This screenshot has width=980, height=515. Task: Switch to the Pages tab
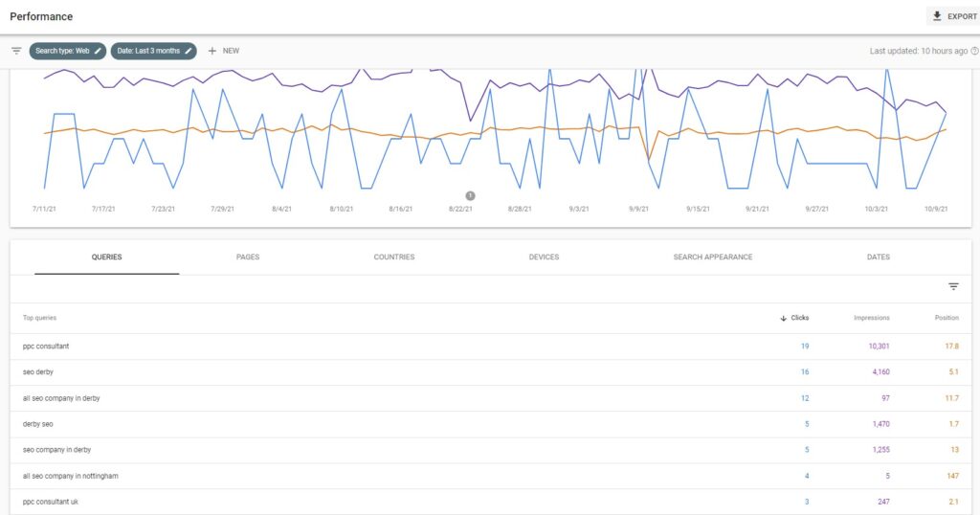tap(248, 257)
